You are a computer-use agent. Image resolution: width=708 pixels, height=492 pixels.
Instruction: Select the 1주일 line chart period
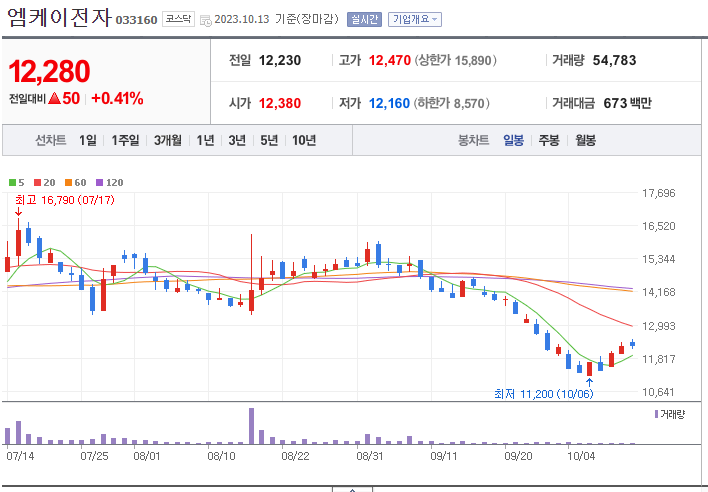click(x=125, y=140)
